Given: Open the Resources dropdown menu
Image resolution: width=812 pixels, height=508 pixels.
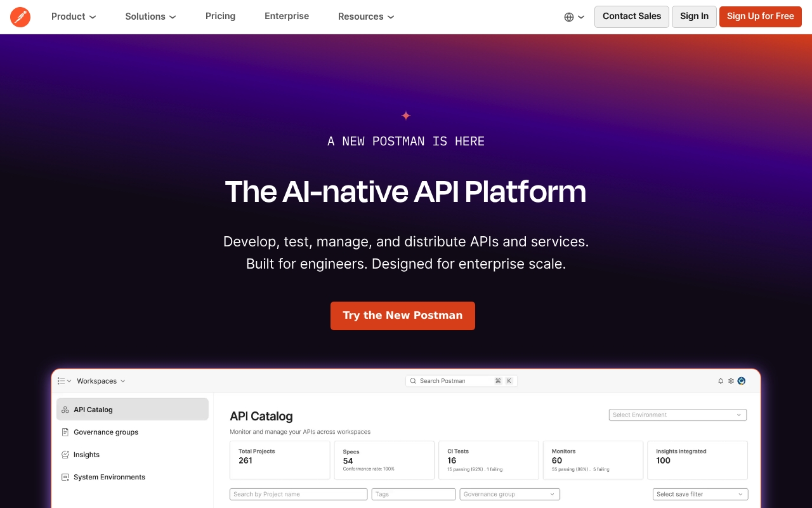Looking at the screenshot, I should tap(366, 17).
